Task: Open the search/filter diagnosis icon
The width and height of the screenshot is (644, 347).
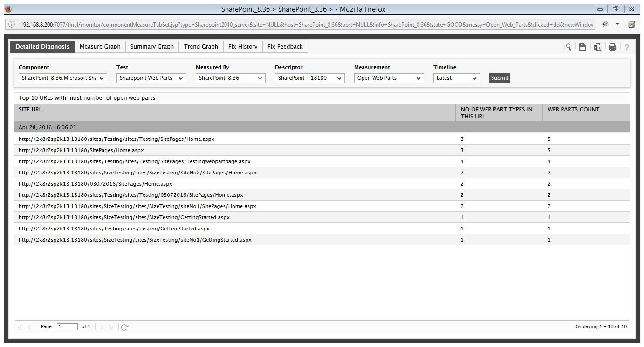Action: [x=567, y=47]
